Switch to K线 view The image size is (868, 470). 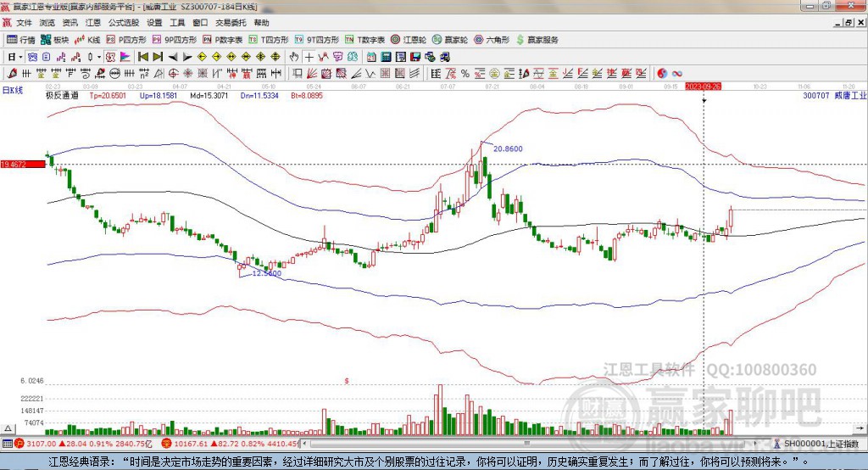(x=88, y=40)
